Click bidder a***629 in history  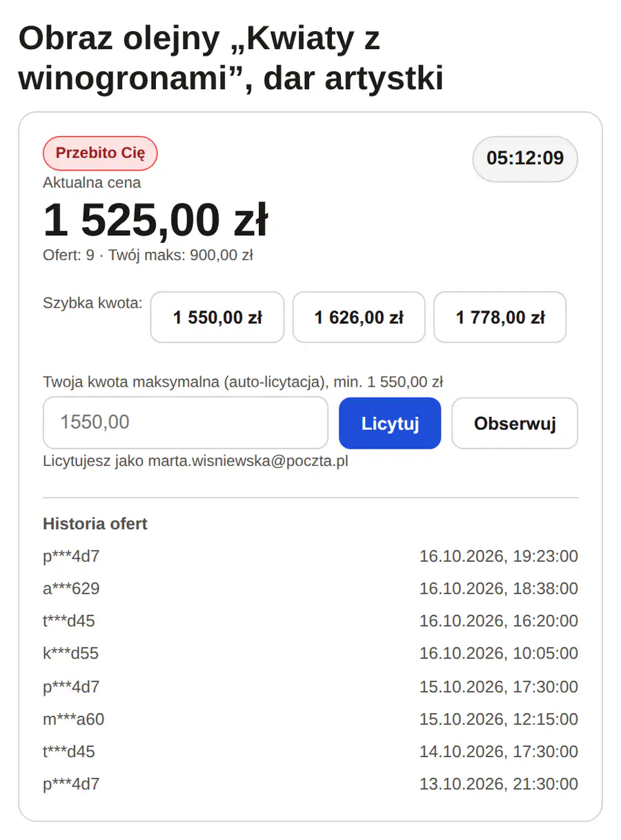pos(71,589)
